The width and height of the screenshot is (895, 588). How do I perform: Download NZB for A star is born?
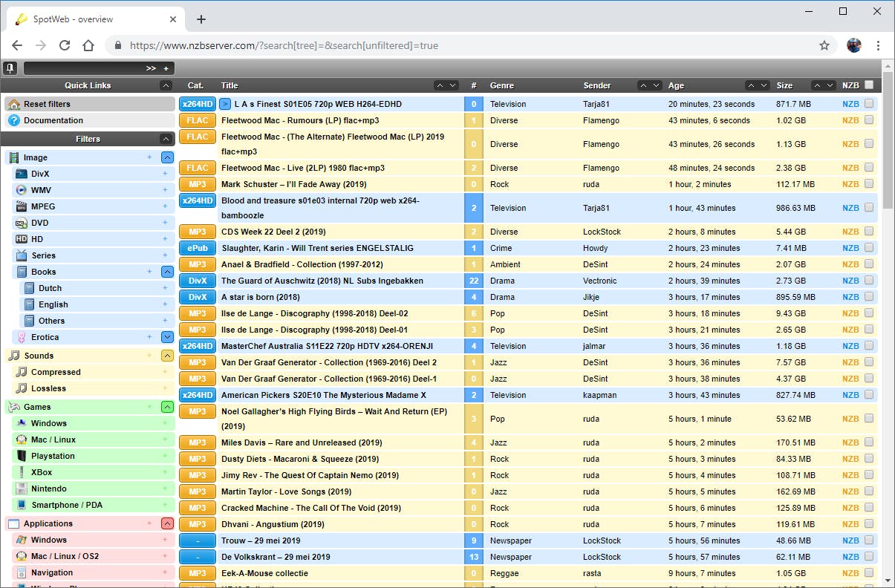pos(850,297)
